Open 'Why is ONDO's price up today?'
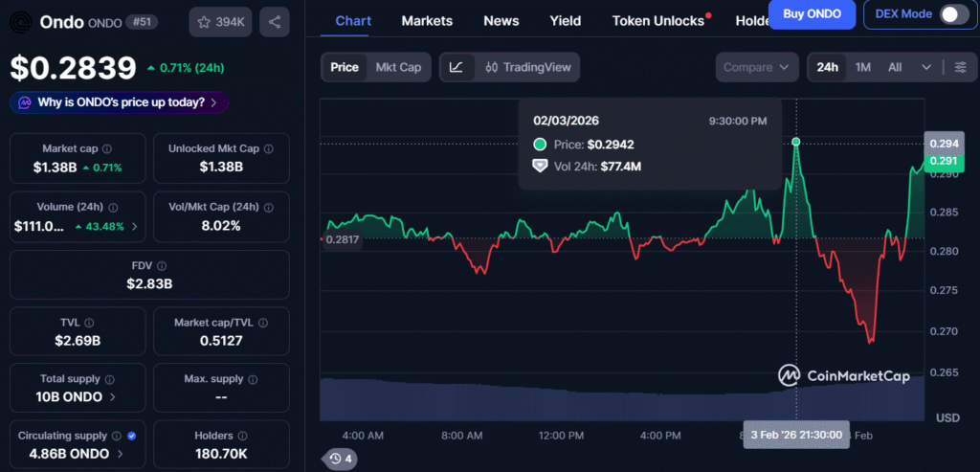The width and height of the screenshot is (980, 472). coord(119,102)
